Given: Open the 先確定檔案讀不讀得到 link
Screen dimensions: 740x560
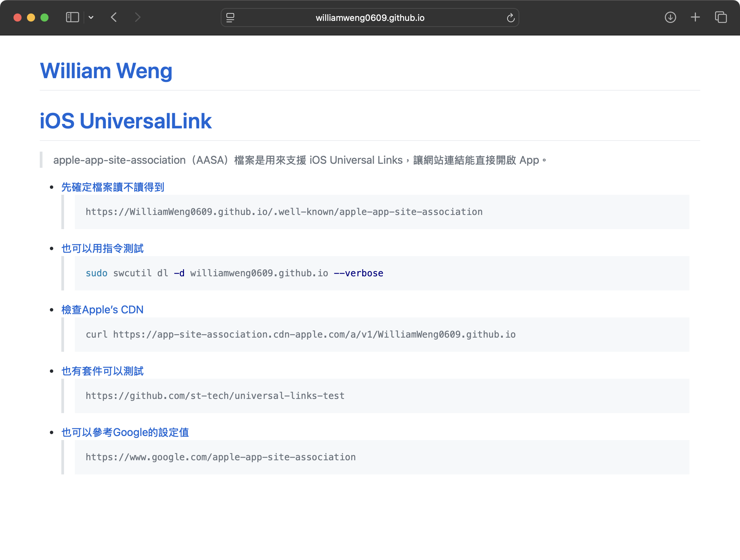Looking at the screenshot, I should pyautogui.click(x=113, y=187).
